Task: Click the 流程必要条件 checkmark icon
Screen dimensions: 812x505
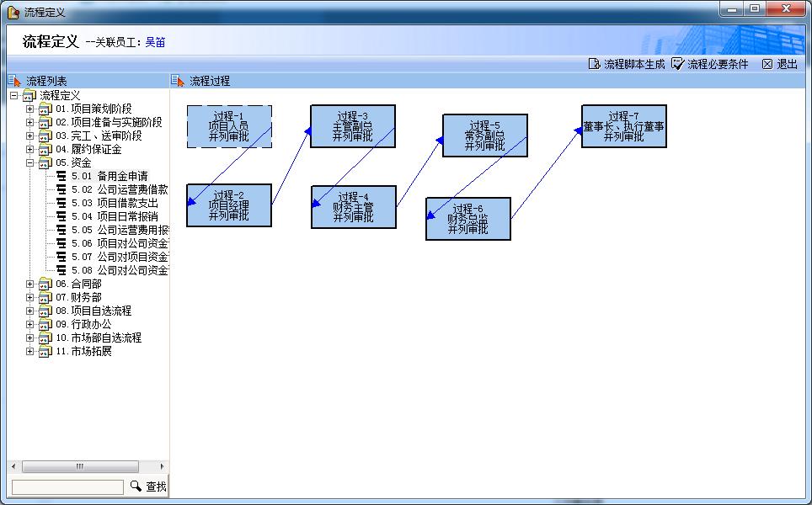Action: 678,64
